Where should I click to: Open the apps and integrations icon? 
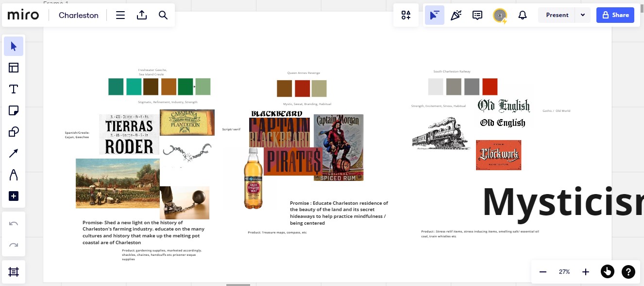pos(406,15)
